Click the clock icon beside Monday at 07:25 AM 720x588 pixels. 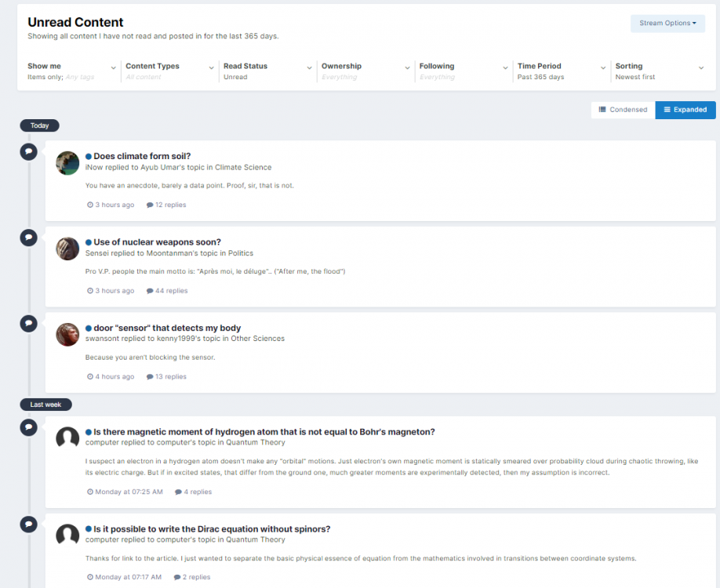pos(89,491)
